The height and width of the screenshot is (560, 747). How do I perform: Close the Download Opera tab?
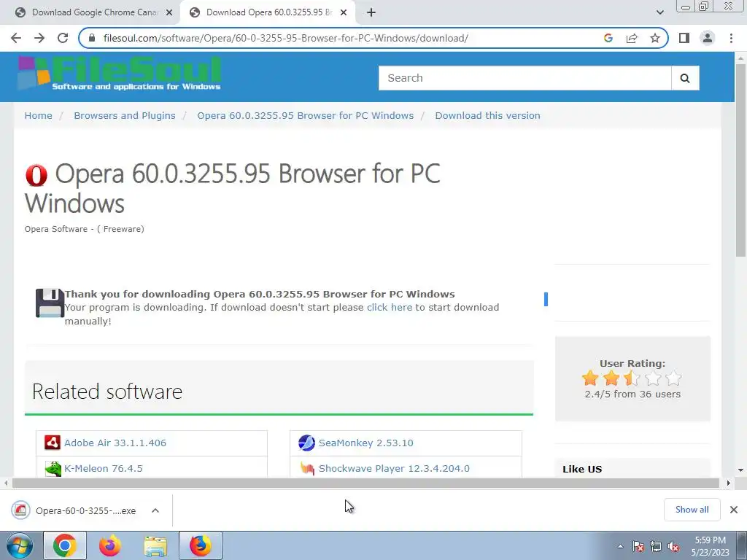[x=344, y=13]
